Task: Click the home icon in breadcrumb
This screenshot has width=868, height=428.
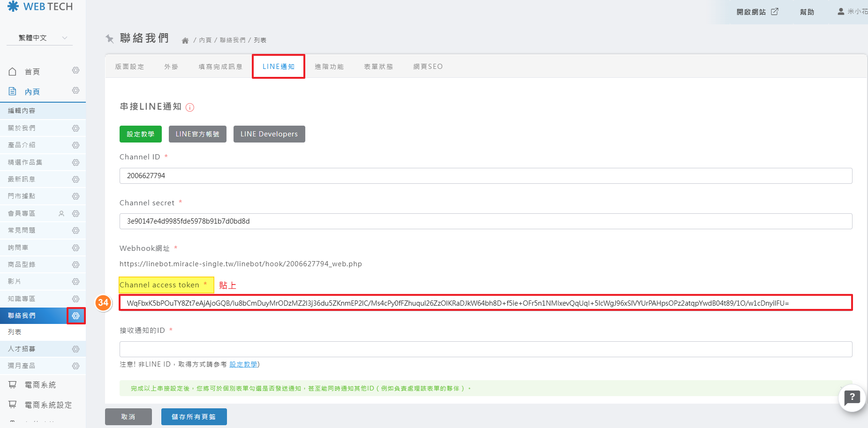Action: [x=185, y=41]
